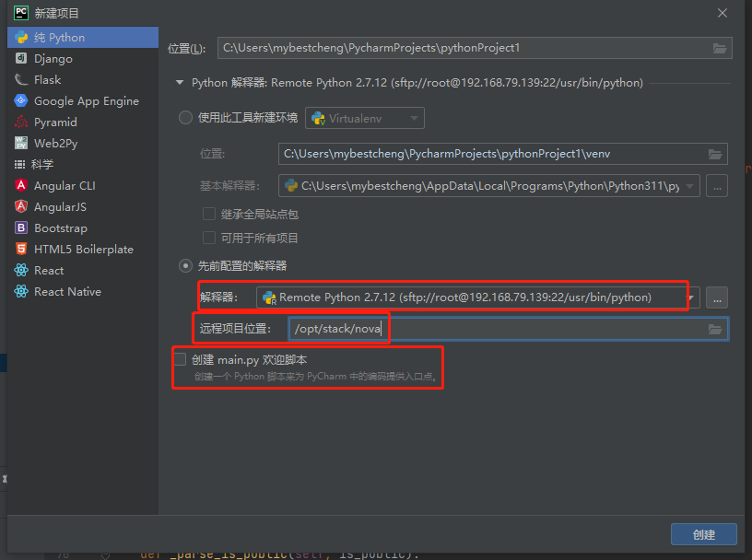Select the Flask project type
This screenshot has width=752, height=560.
(83, 79)
